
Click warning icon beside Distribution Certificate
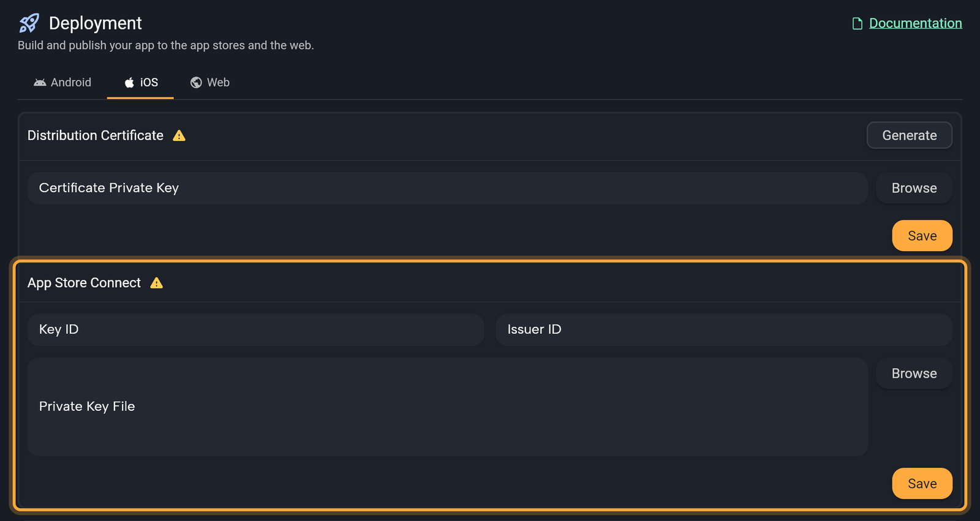point(179,135)
